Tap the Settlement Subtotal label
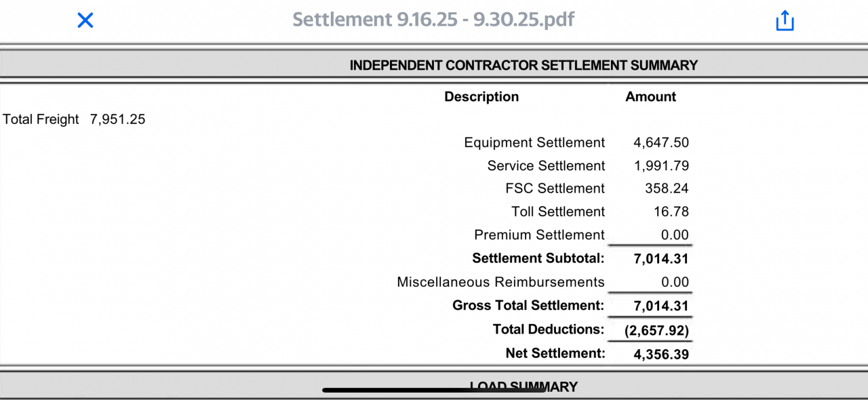 point(538,258)
